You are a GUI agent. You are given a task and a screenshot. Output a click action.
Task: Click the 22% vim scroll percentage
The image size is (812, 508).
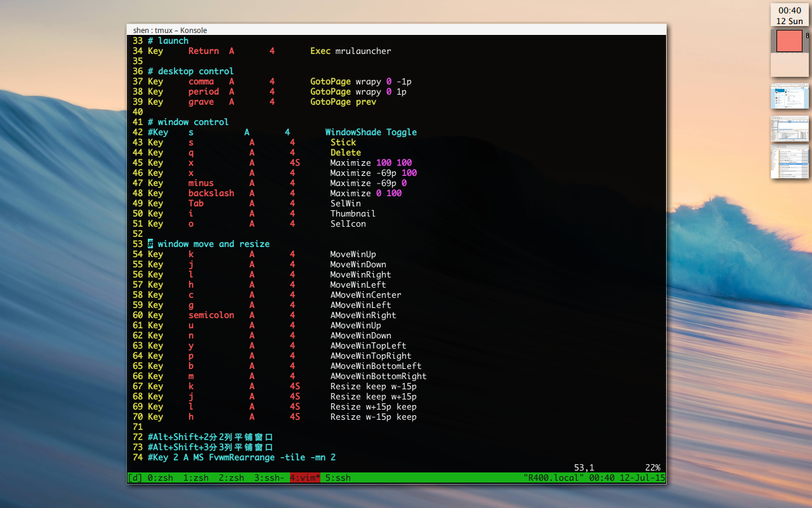pos(653,467)
